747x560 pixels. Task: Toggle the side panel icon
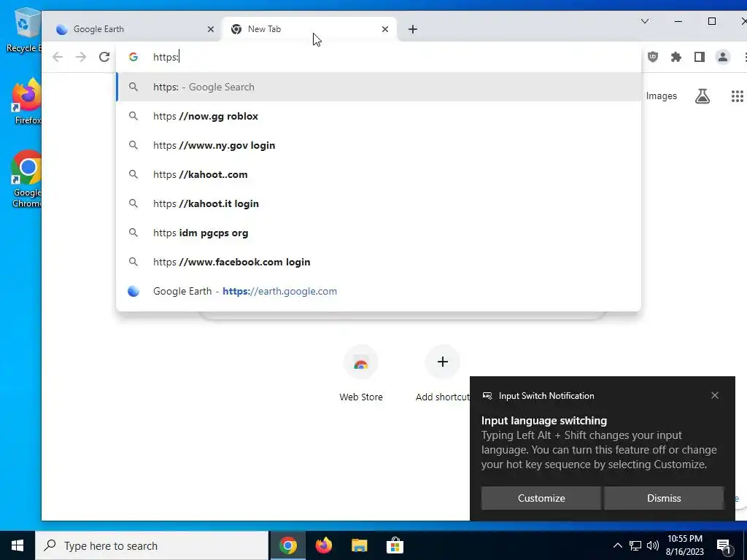pos(700,57)
